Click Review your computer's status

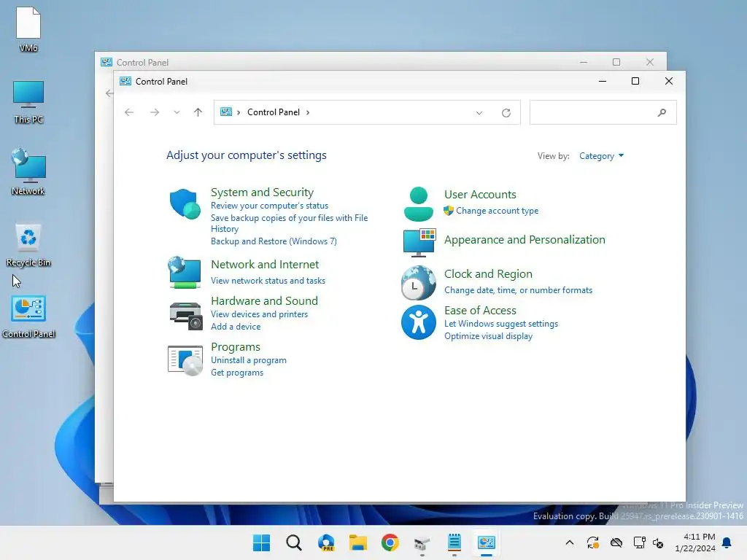tap(269, 206)
